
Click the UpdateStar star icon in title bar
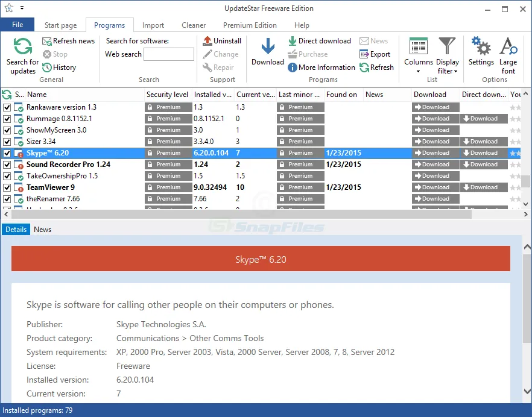click(9, 8)
